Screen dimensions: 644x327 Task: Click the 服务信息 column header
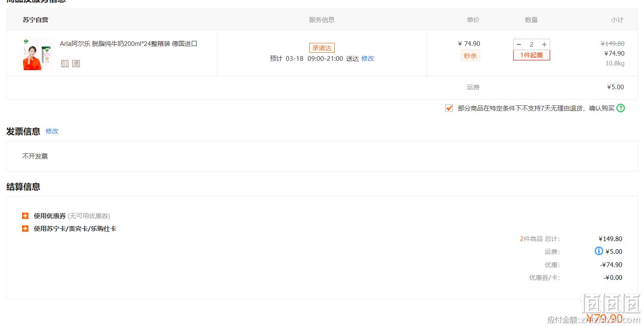[x=322, y=20]
